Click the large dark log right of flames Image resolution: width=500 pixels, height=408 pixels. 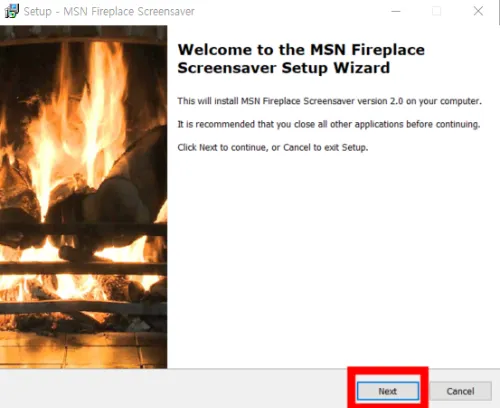(140, 167)
